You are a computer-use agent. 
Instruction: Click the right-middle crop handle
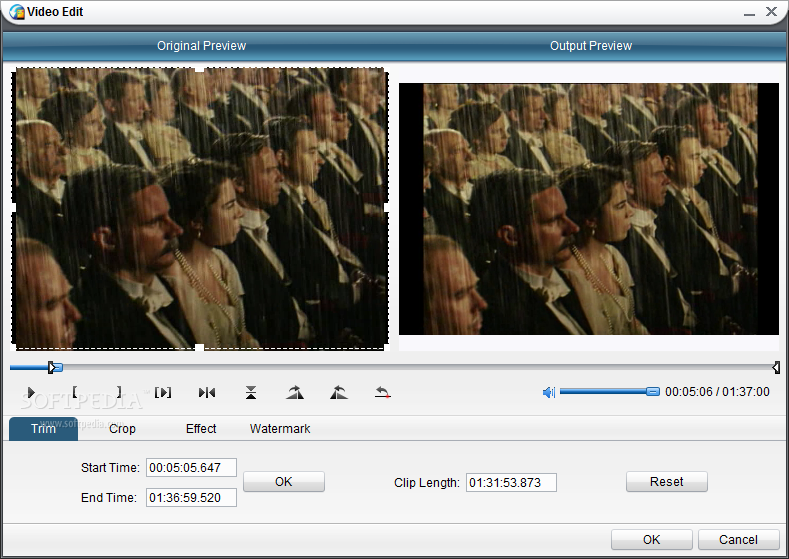click(386, 208)
